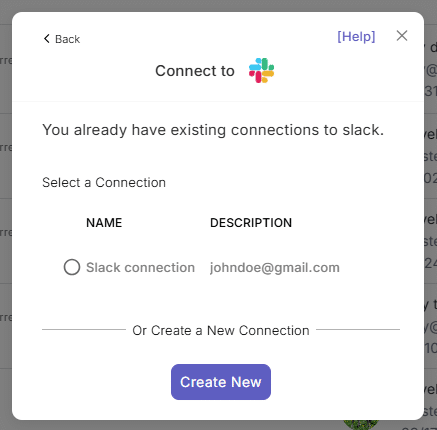This screenshot has height=430, width=437.
Task: Click the DESCRIPTION column header
Action: (251, 223)
